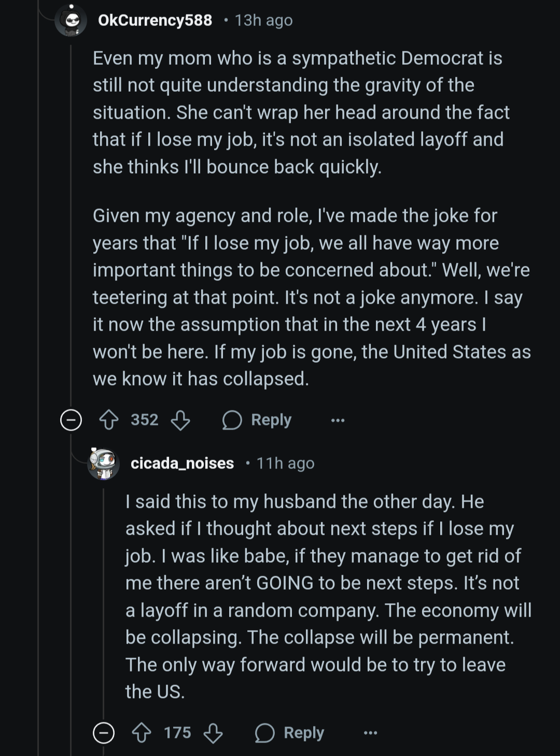Screen dimensions: 560x756
Task: Downvote OkCurrency588's comment
Action: tap(180, 420)
